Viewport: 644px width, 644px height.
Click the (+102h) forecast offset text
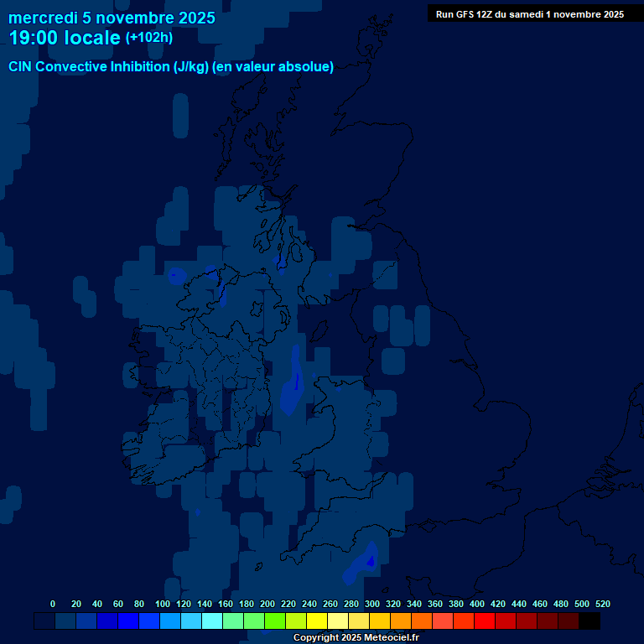149,38
